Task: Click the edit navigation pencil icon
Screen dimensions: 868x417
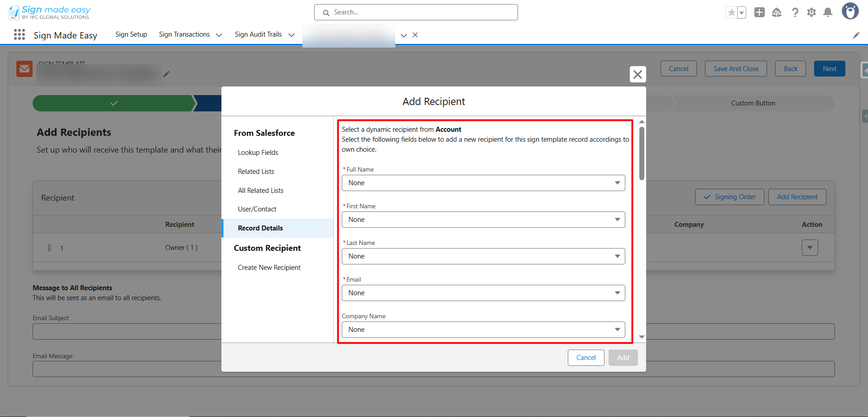Action: 856,35
